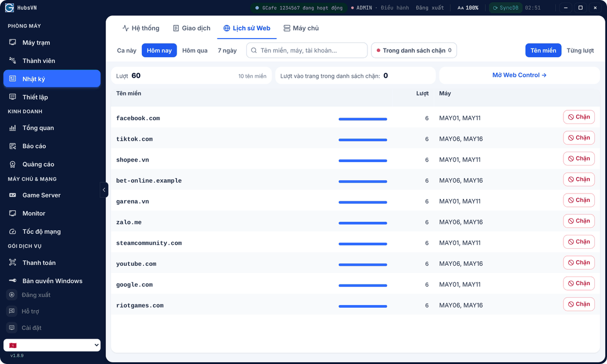Select the steamcommunity.com domain name
The image size is (607, 364).
coord(148,243)
